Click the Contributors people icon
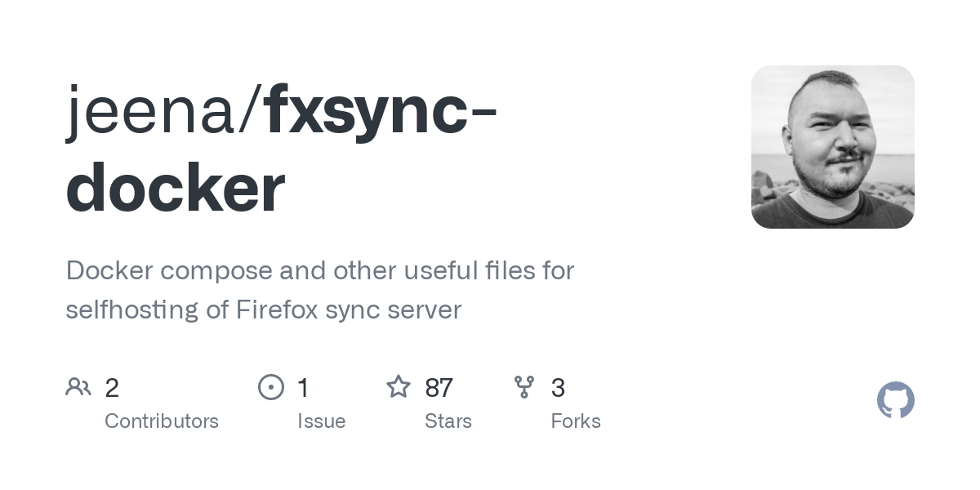The width and height of the screenshot is (980, 490). tap(78, 387)
